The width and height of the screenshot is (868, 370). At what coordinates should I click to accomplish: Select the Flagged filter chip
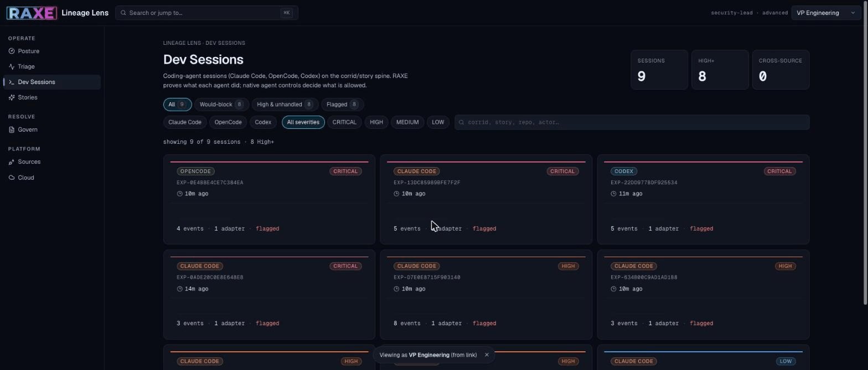coord(342,105)
